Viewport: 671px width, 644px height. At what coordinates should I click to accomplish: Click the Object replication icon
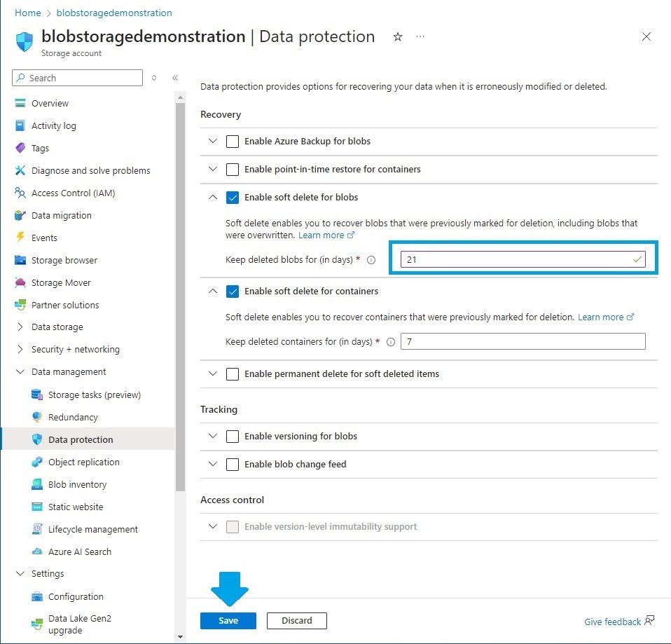click(37, 462)
